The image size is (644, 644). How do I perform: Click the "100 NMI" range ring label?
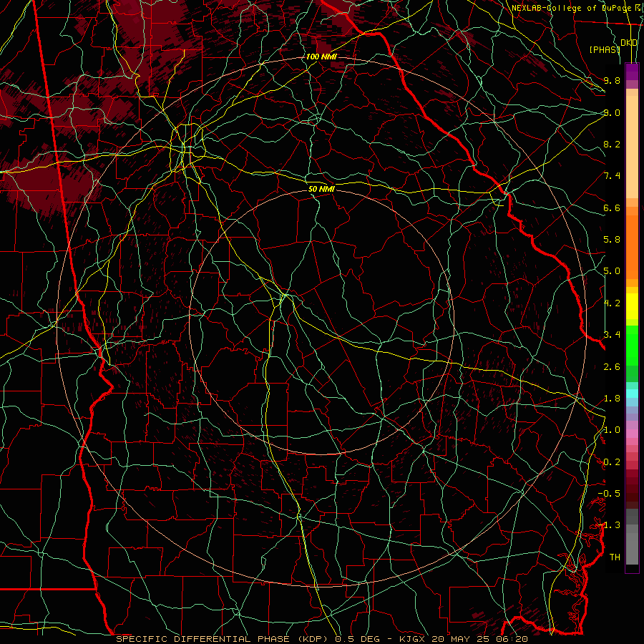coord(321,57)
